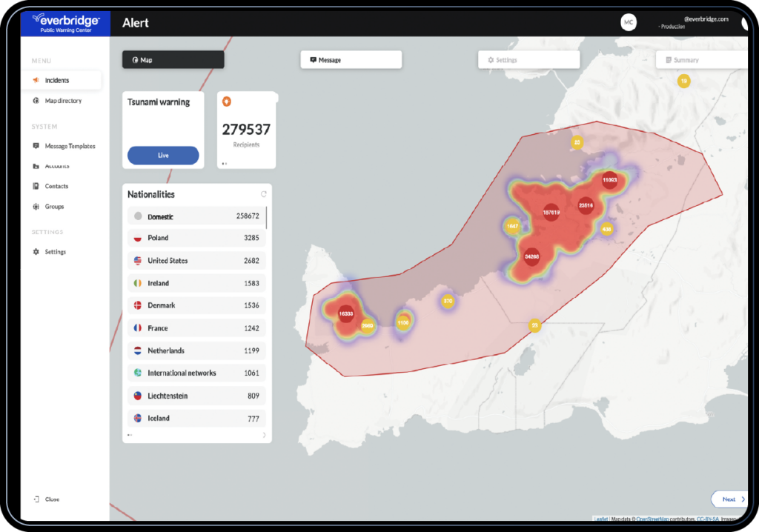This screenshot has width=759, height=532.
Task: Click the Next button
Action: [x=729, y=499]
